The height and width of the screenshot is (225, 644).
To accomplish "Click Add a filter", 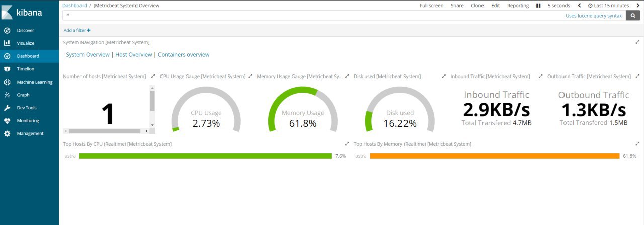I will pyautogui.click(x=77, y=30).
